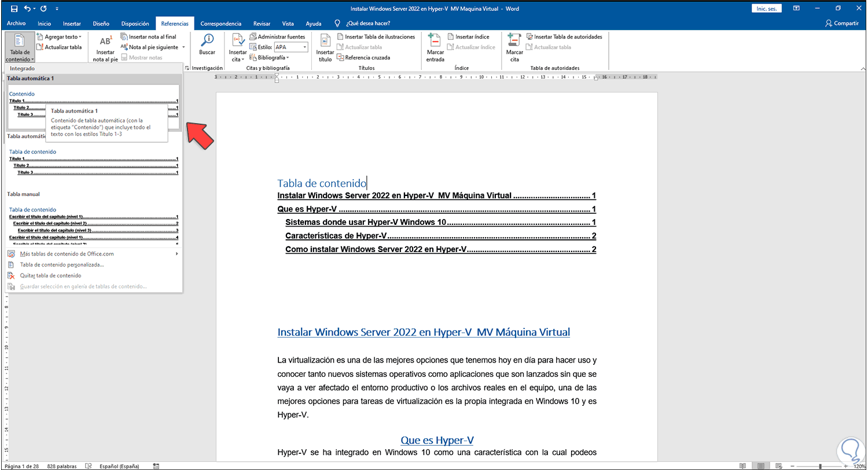The width and height of the screenshot is (868, 470).
Task: Go to the Correspondencia tab
Action: [221, 24]
